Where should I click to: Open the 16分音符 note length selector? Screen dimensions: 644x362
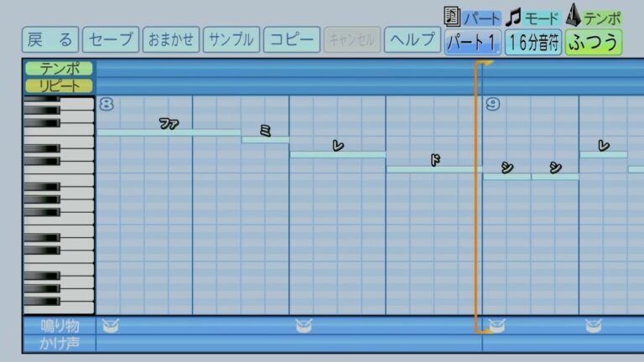point(533,42)
